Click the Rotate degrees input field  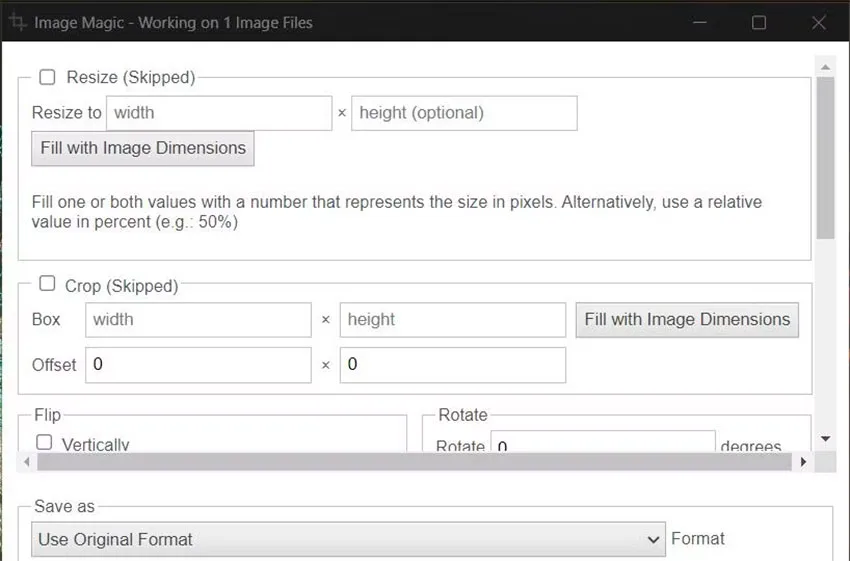point(603,442)
